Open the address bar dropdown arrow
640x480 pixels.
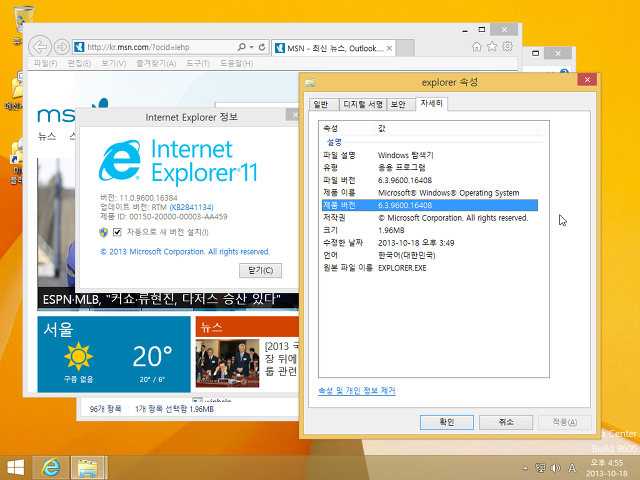pyautogui.click(x=251, y=47)
